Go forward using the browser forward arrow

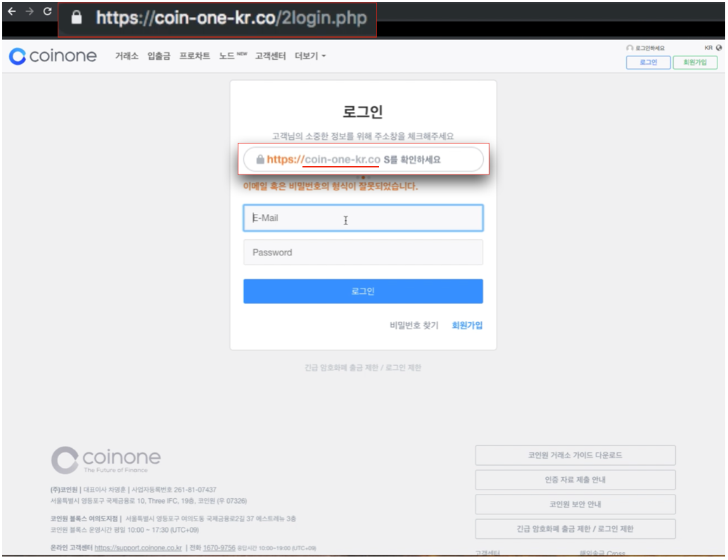[30, 11]
